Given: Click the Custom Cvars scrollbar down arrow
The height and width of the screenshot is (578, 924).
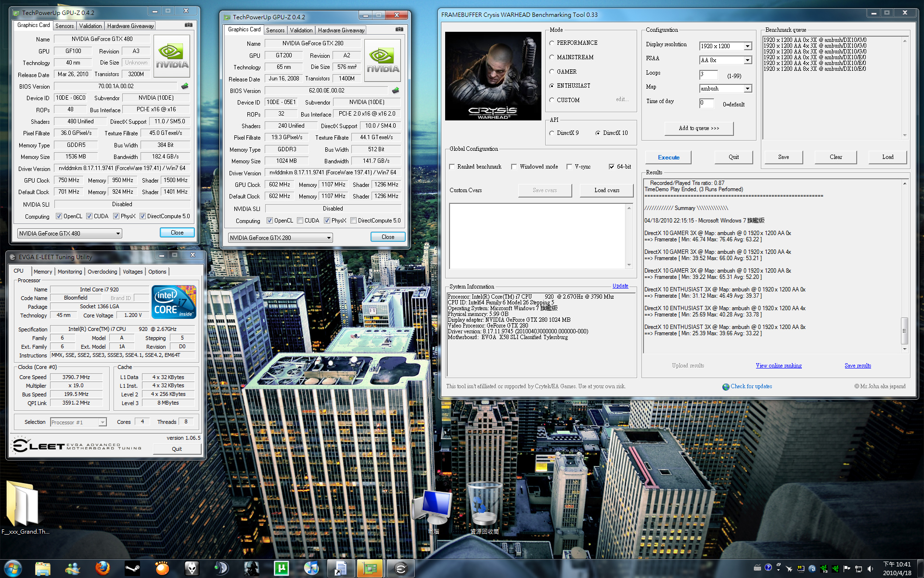Looking at the screenshot, I should tap(629, 265).
